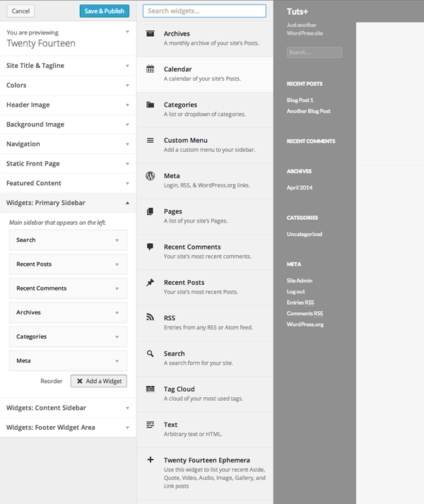Viewport: 424px width, 504px height.
Task: Click the Meta WordPress logo icon
Action: [150, 176]
